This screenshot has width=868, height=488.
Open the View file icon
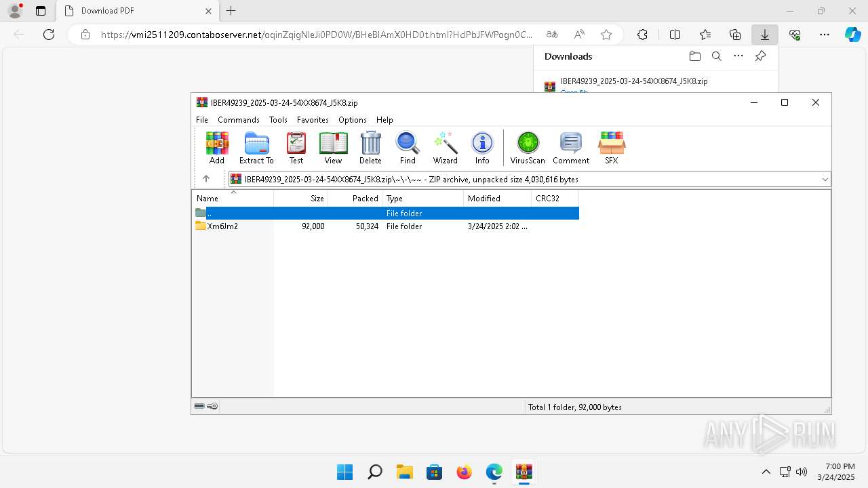[x=333, y=148]
